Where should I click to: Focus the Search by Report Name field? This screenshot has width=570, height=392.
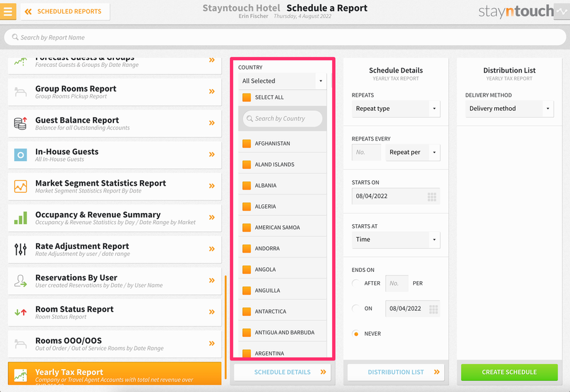point(285,37)
